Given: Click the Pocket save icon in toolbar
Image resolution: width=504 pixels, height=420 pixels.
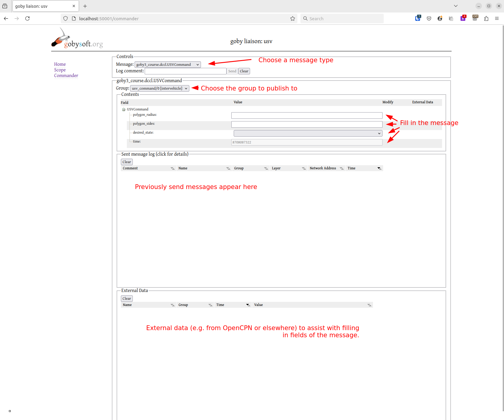Looking at the screenshot, I should (429, 18).
